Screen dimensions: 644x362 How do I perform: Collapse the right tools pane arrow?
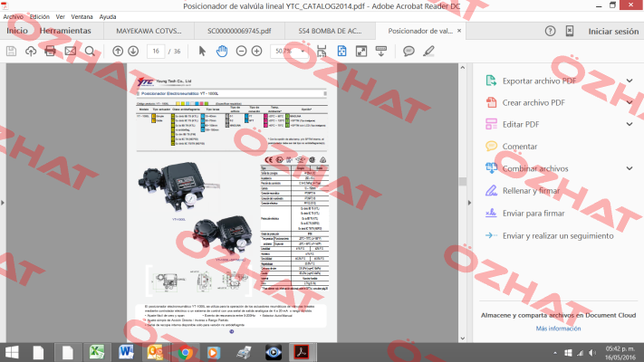pos(469,203)
